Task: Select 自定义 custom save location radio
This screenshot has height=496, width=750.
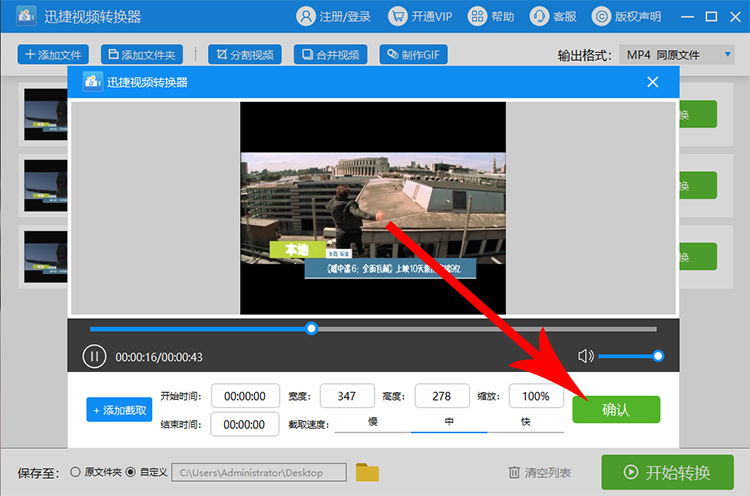Action: (x=131, y=472)
